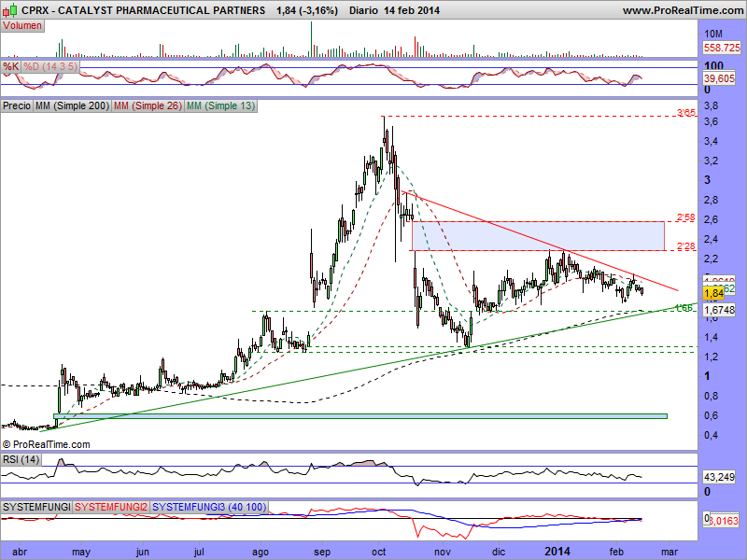Click the logo icon beside www.ProRealTime.com
The image size is (747, 560).
tap(612, 9)
